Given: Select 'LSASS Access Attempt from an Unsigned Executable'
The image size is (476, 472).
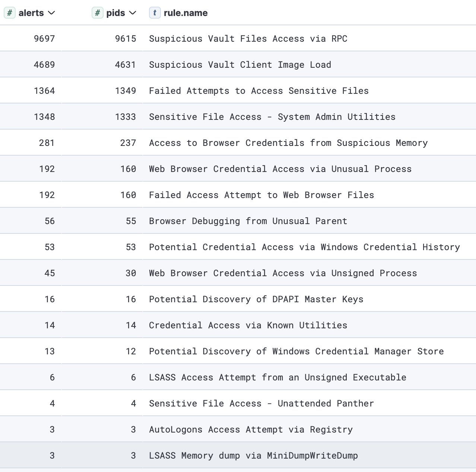Looking at the screenshot, I should tap(277, 377).
